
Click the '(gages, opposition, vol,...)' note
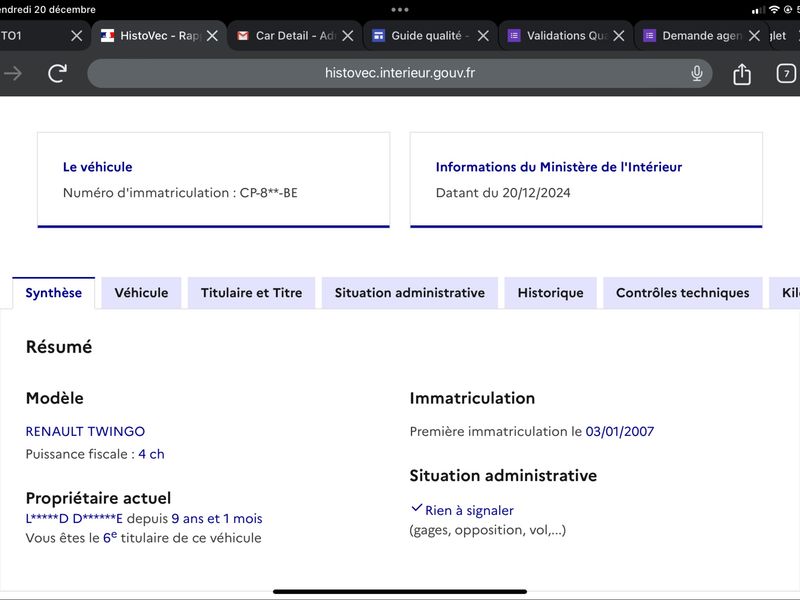[488, 530]
